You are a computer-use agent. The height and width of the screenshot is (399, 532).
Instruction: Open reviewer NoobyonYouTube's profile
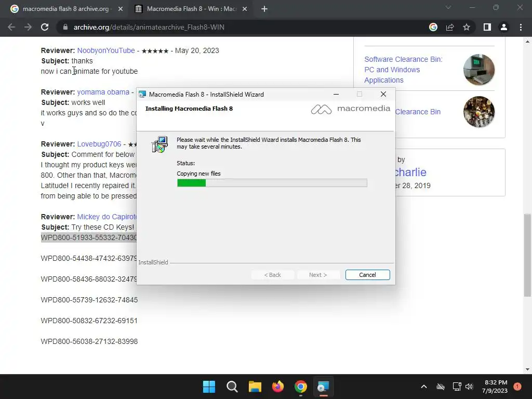click(x=106, y=50)
